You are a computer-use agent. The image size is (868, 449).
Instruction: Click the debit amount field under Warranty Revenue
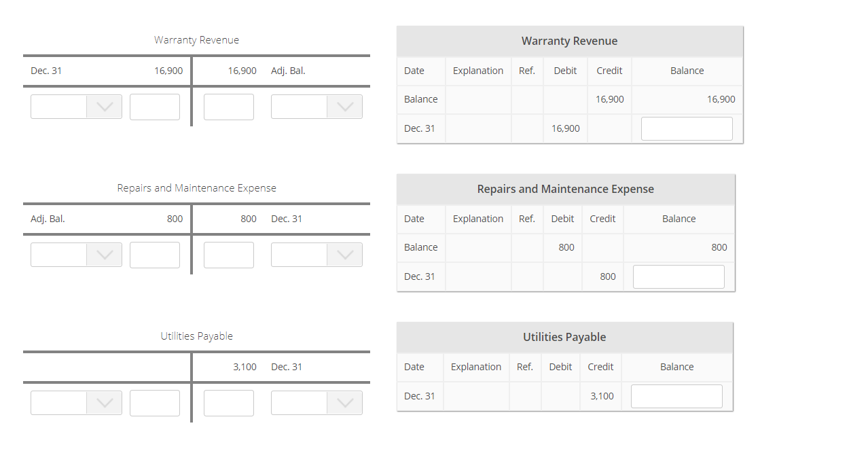pos(154,106)
